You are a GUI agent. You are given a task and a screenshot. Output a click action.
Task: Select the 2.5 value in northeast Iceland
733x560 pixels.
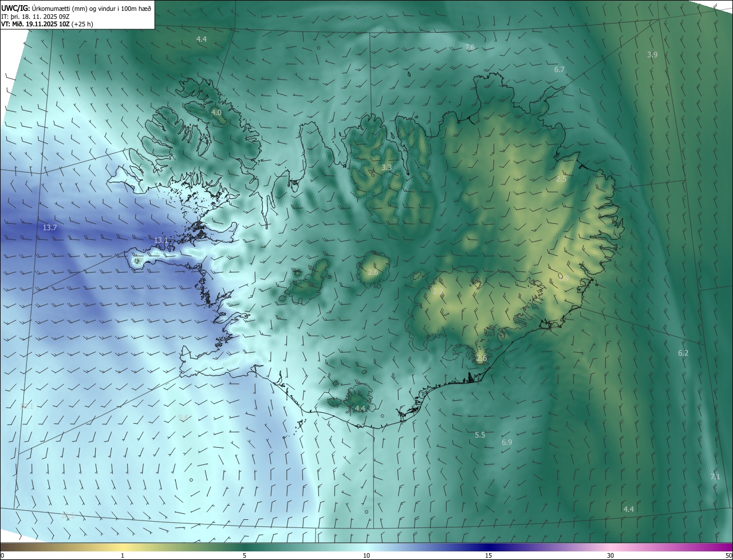pyautogui.click(x=561, y=179)
